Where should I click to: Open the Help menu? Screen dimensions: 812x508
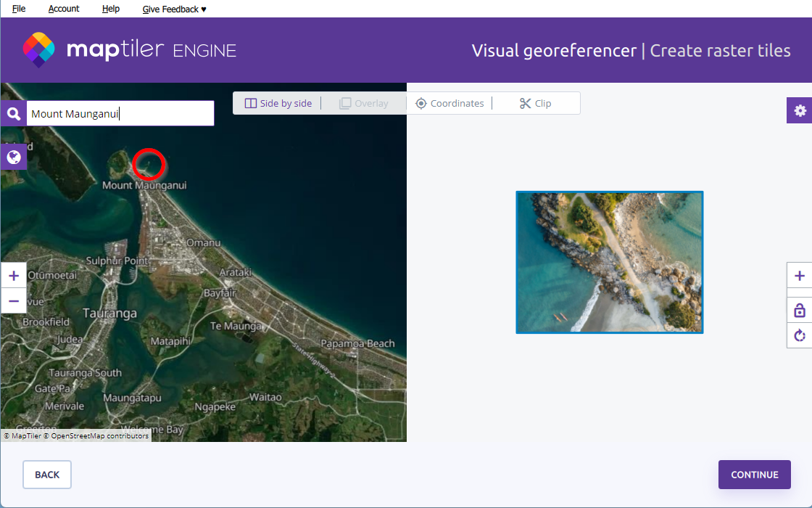[111, 9]
